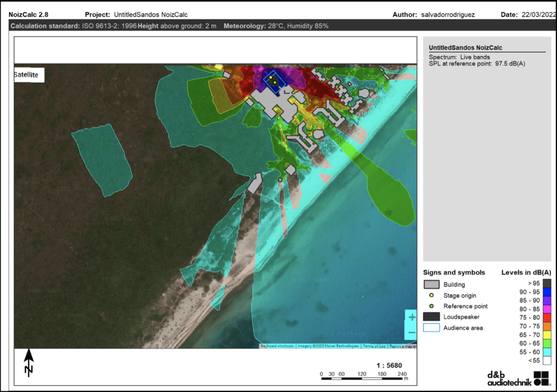Click the Building symbol in legend
The height and width of the screenshot is (392, 557).
(x=431, y=284)
